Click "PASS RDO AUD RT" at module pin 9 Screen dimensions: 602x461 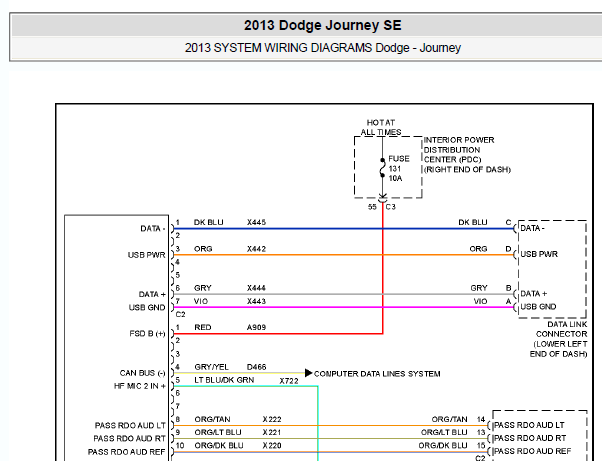[130, 439]
